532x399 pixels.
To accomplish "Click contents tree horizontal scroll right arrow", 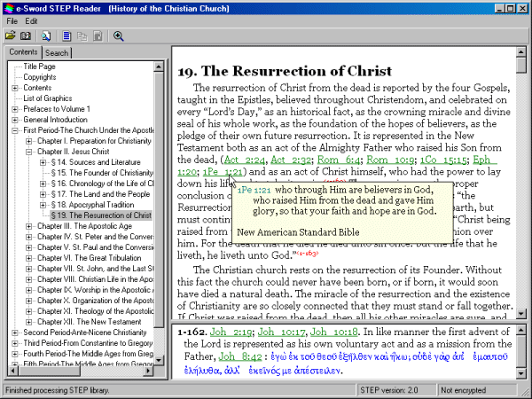I will pos(148,371).
